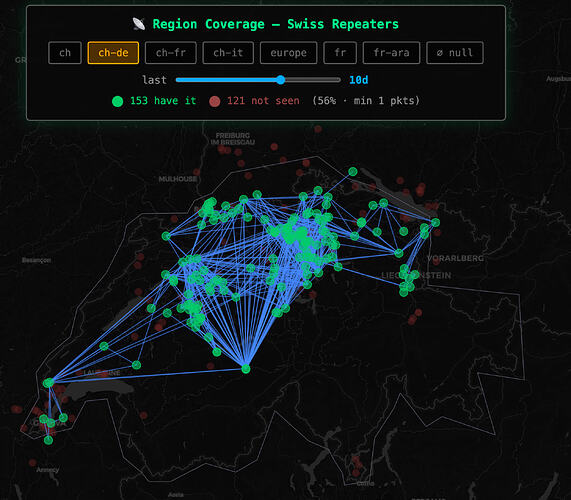This screenshot has height=500, width=571.
Task: Click the 'last' slider label
Action: [154, 80]
